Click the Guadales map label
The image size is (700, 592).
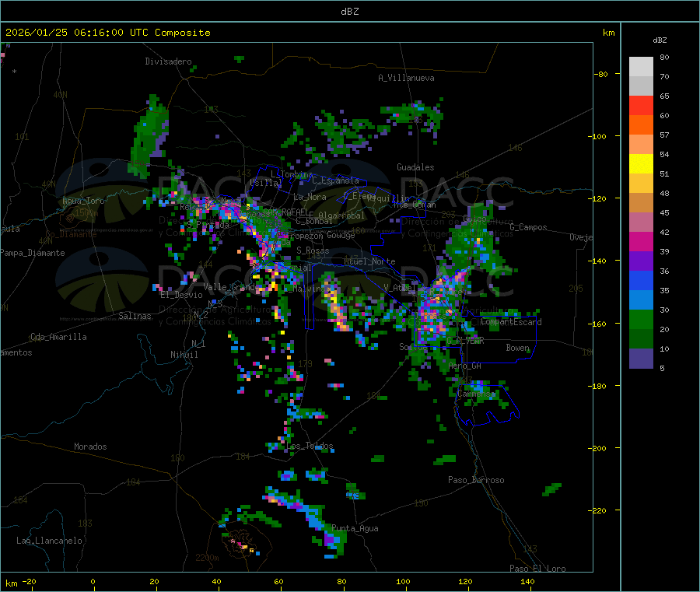click(415, 167)
